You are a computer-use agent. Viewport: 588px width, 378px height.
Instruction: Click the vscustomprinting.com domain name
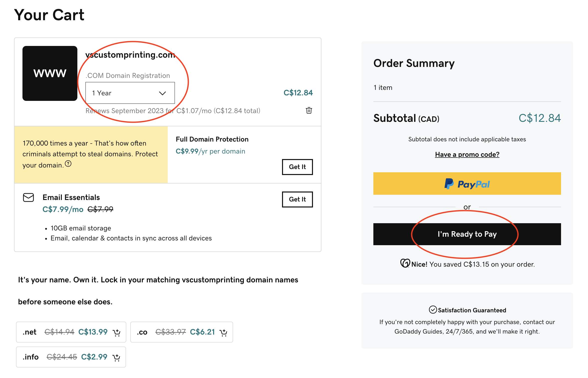click(x=130, y=55)
